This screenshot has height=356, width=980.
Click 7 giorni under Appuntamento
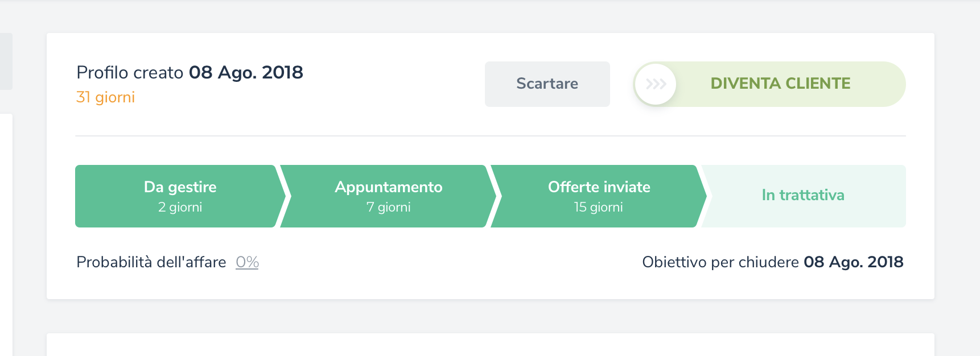click(388, 208)
